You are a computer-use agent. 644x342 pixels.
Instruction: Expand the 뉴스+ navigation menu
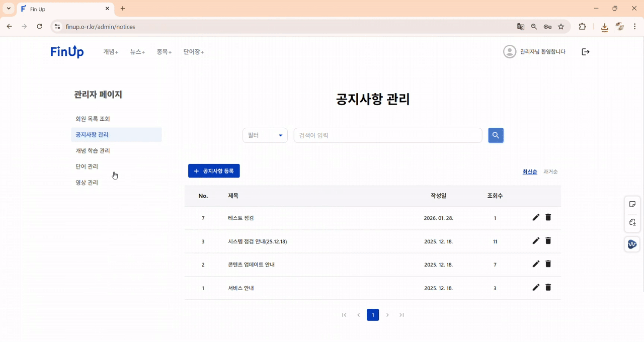click(x=136, y=51)
